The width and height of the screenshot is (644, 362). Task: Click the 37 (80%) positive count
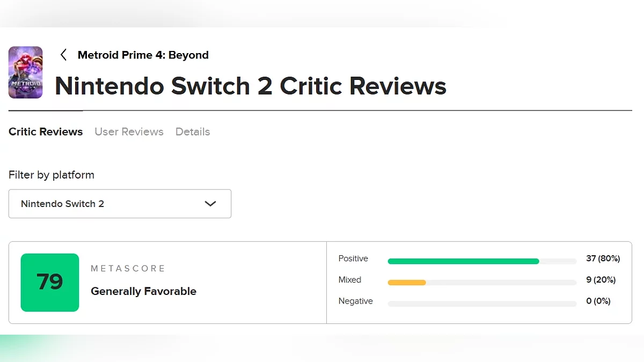tap(603, 258)
